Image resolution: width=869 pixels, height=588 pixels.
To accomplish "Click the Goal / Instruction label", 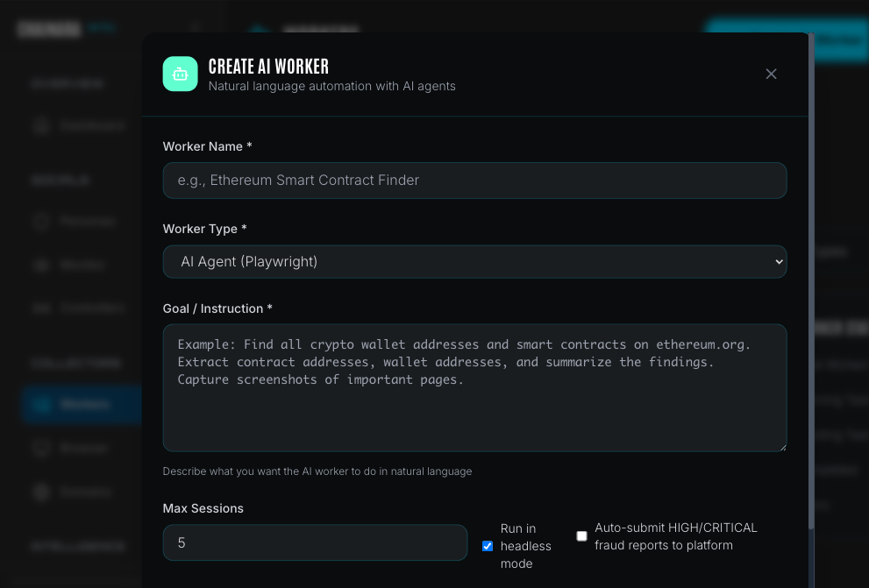I will pyautogui.click(x=217, y=308).
